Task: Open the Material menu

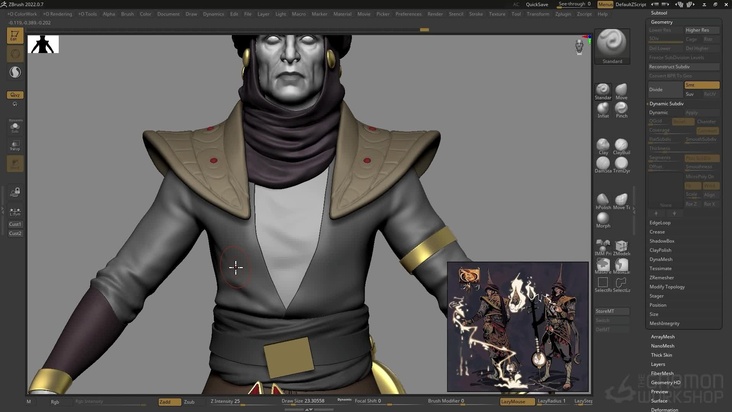Action: 342,14
